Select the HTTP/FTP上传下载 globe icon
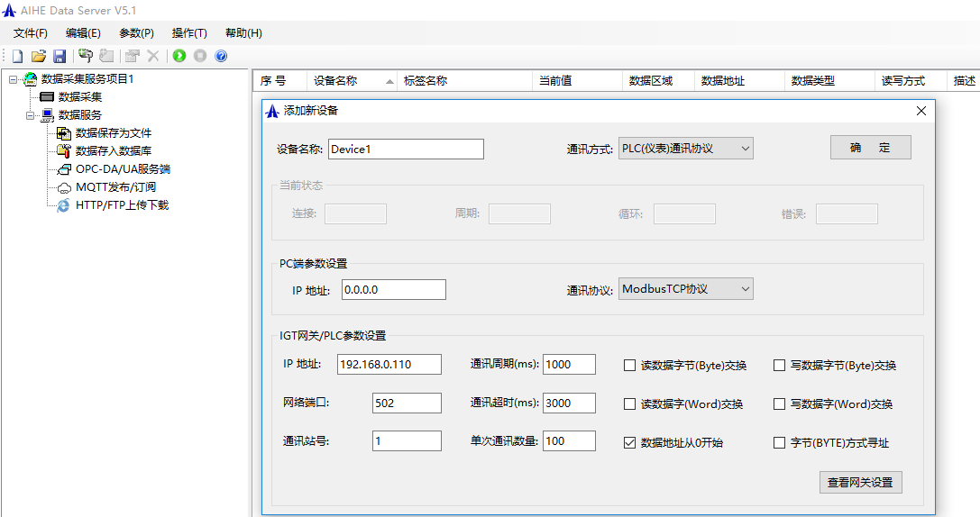Screen dimensions: 980x517 (x=64, y=205)
